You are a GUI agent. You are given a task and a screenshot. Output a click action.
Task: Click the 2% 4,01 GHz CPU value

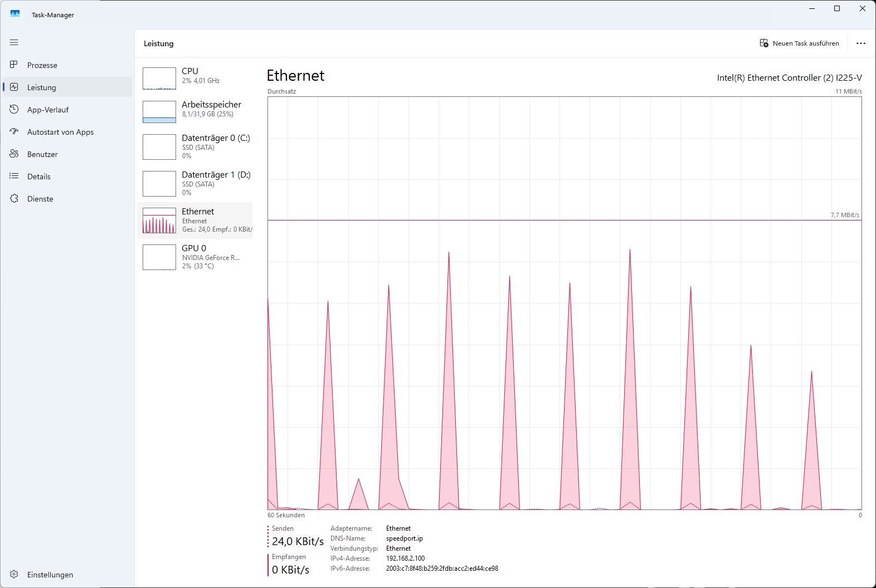[201, 81]
